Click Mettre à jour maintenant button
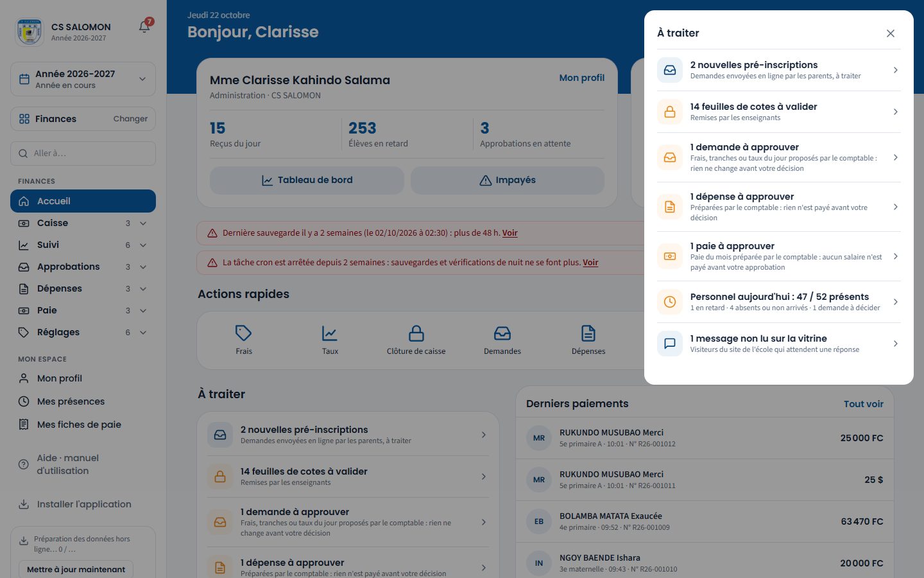 (76, 569)
